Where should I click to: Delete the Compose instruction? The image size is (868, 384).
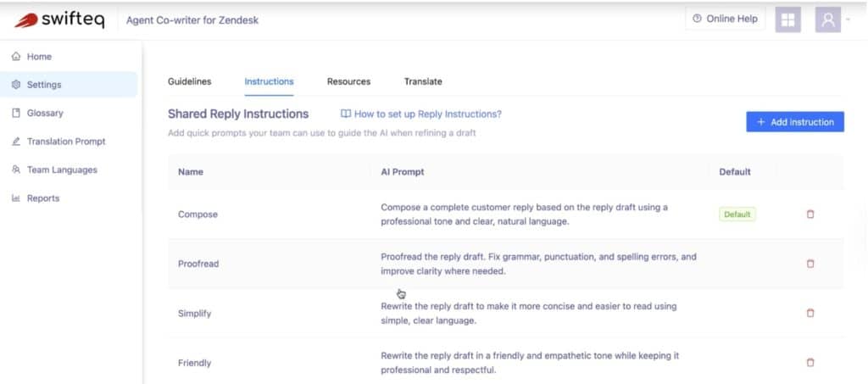[810, 214]
